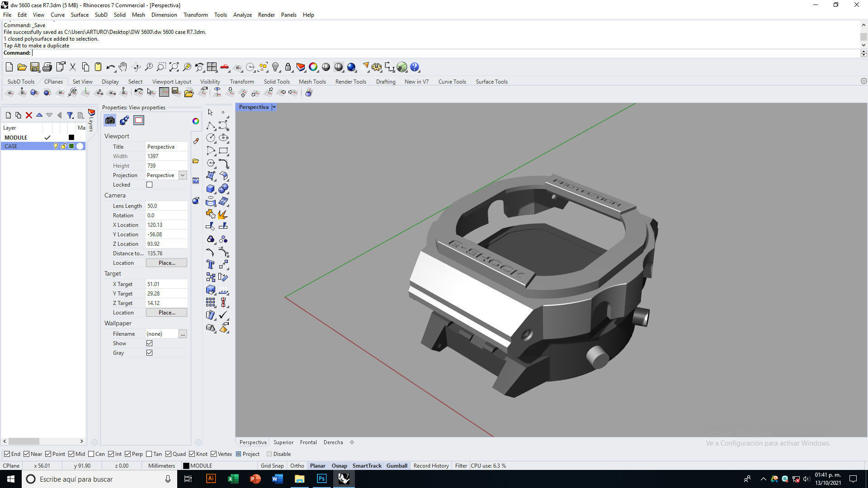The height and width of the screenshot is (488, 868).
Task: Switch to the Derecha viewport tab
Action: [333, 442]
